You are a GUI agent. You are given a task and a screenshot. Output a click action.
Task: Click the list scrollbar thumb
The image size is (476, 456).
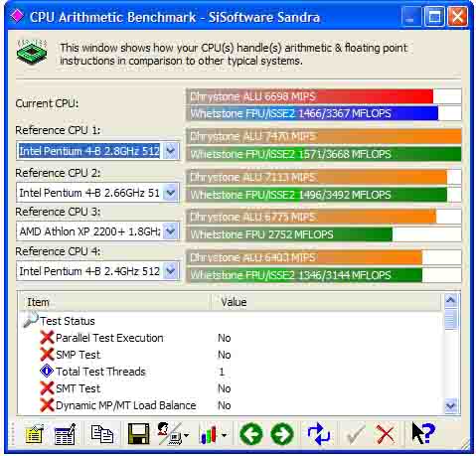(x=451, y=319)
